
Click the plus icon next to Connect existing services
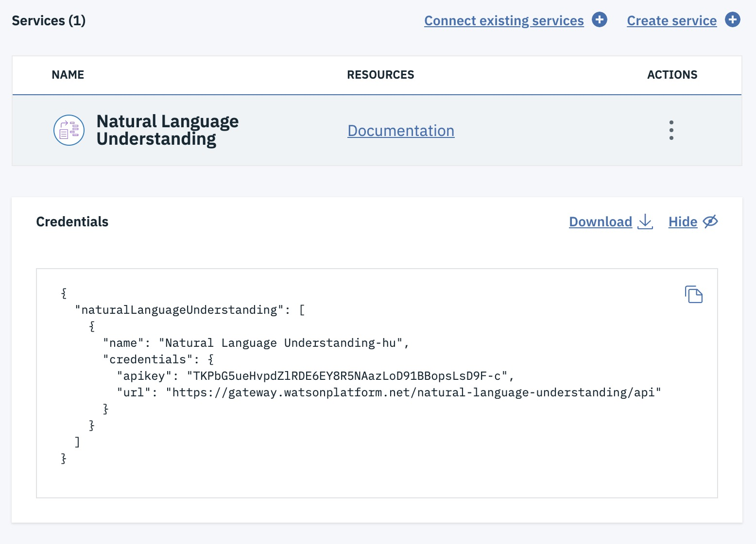tap(600, 20)
